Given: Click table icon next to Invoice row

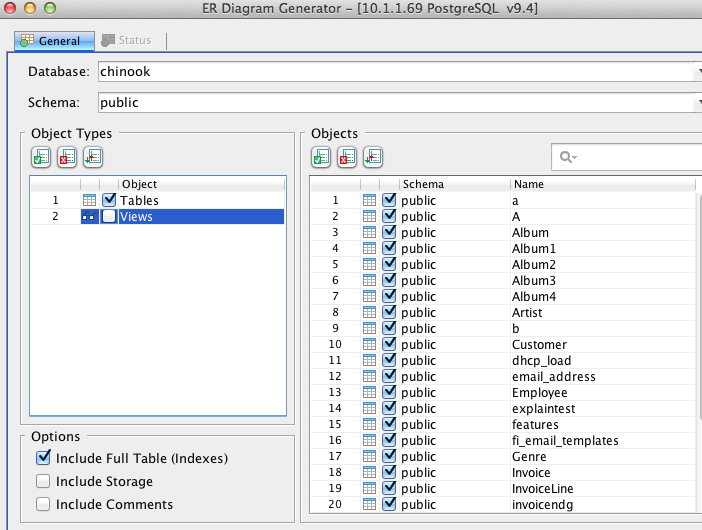Looking at the screenshot, I should pyautogui.click(x=369, y=472).
